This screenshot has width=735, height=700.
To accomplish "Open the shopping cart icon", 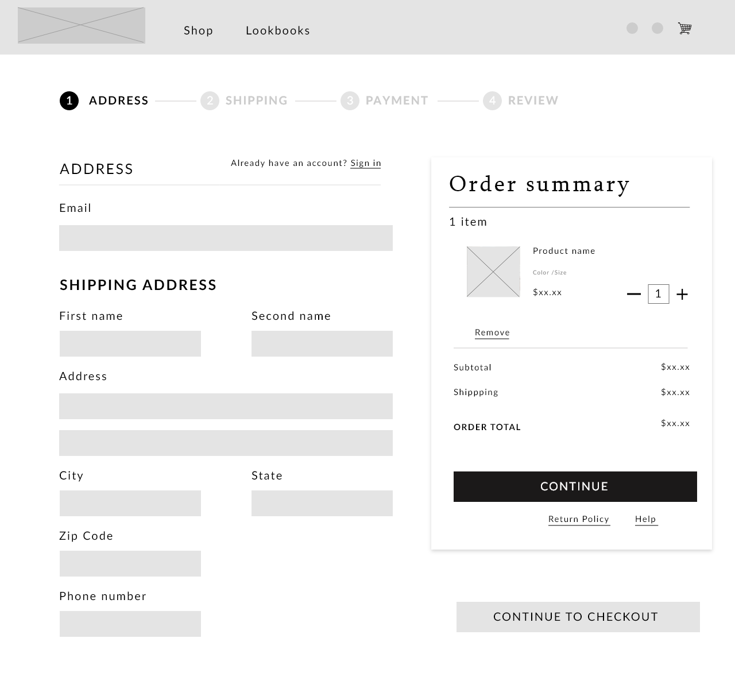I will click(x=684, y=28).
